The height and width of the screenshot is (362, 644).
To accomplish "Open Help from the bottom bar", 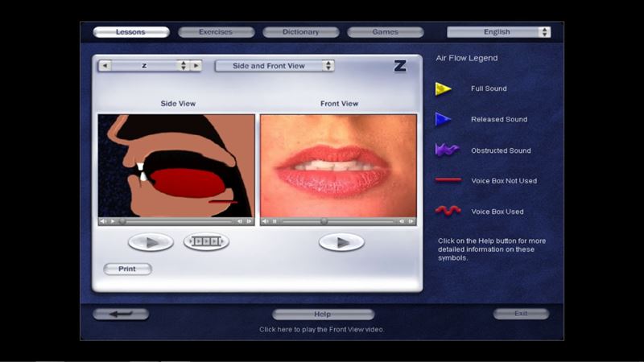I will 323,315.
